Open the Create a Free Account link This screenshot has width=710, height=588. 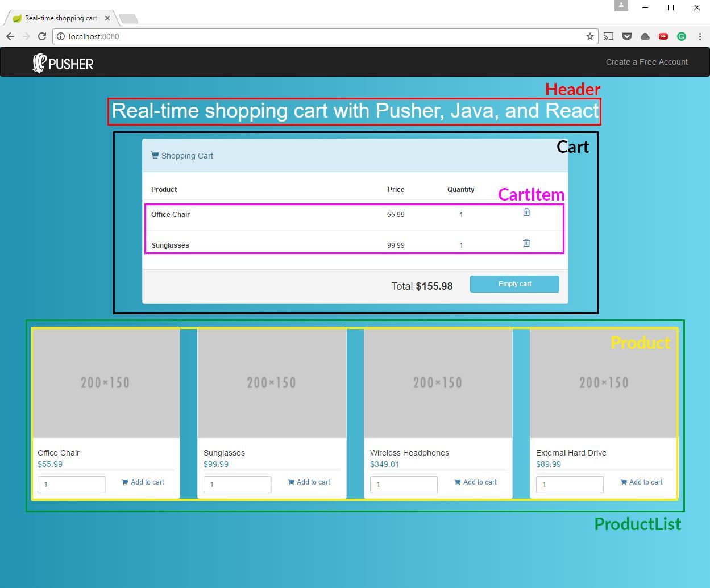click(x=646, y=62)
